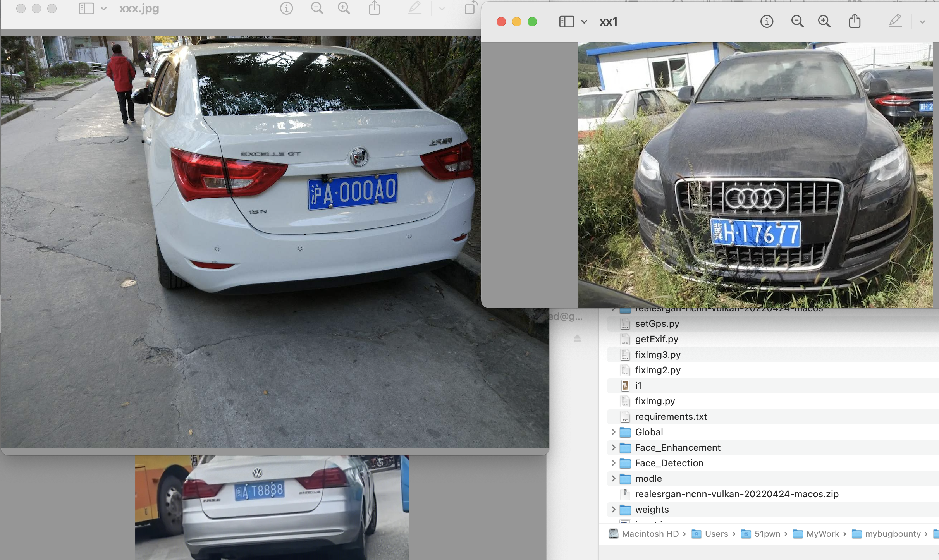This screenshot has height=560, width=939.
Task: Open sidebar view dropdown in xx1 window
Action: [584, 22]
